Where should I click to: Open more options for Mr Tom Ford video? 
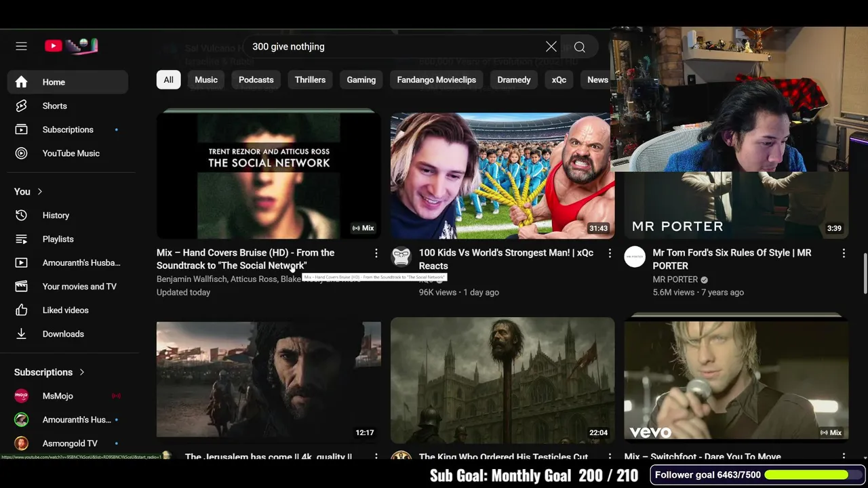tap(844, 253)
